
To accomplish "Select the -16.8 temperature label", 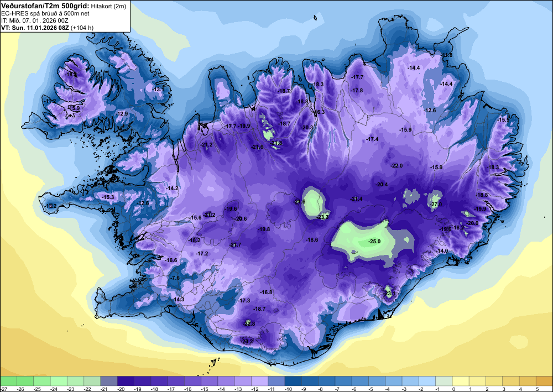I will (267, 292).
